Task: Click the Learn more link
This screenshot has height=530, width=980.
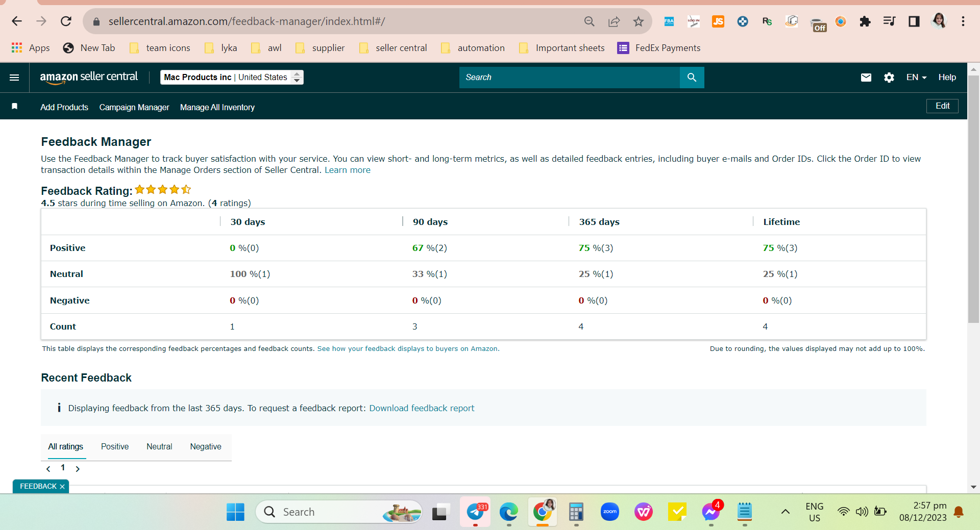Action: pyautogui.click(x=348, y=170)
